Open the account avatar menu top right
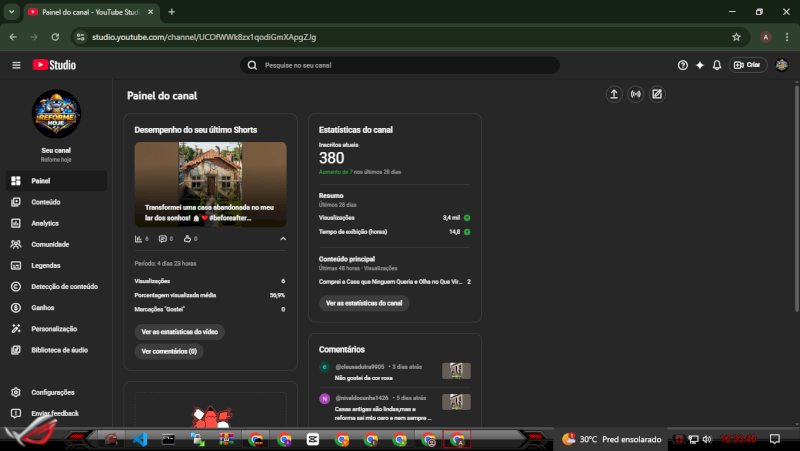The image size is (800, 451). (x=781, y=65)
